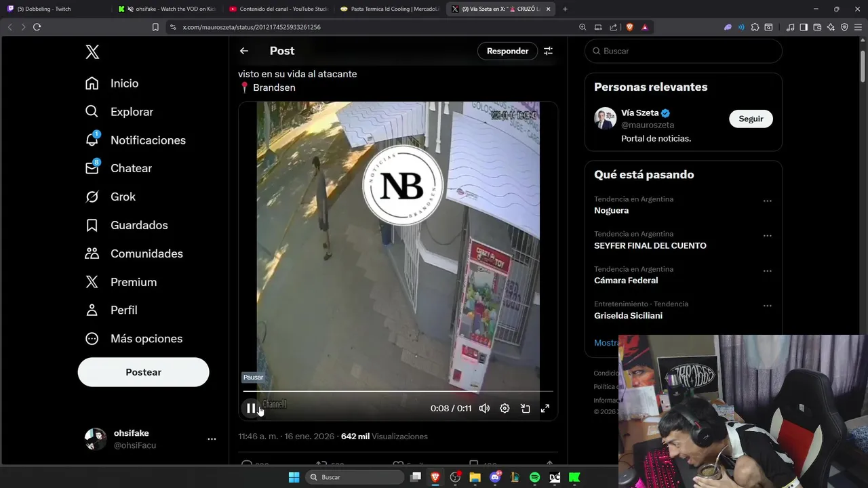Screen dimensions: 868x488
Task: Reload the page
Action: coord(37,27)
